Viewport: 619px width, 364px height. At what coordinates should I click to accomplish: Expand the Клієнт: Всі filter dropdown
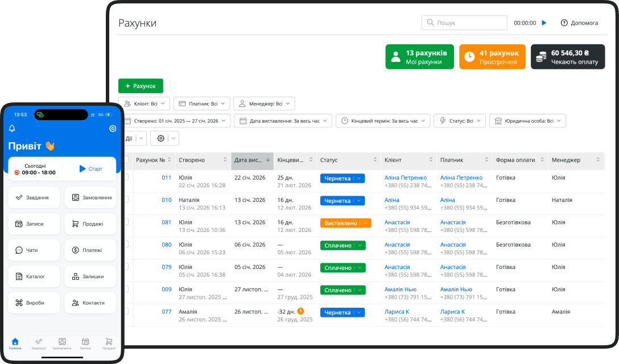145,104
